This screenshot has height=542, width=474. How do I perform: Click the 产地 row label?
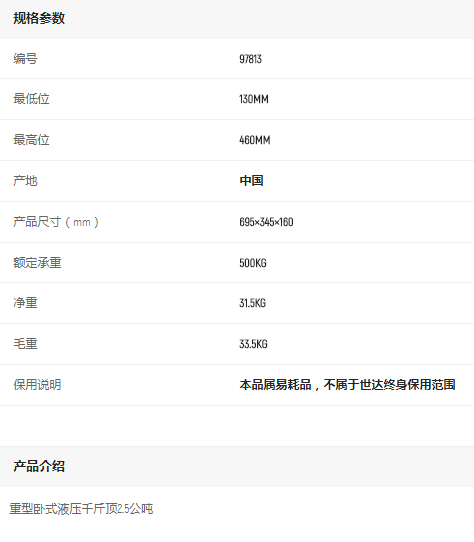(x=25, y=180)
